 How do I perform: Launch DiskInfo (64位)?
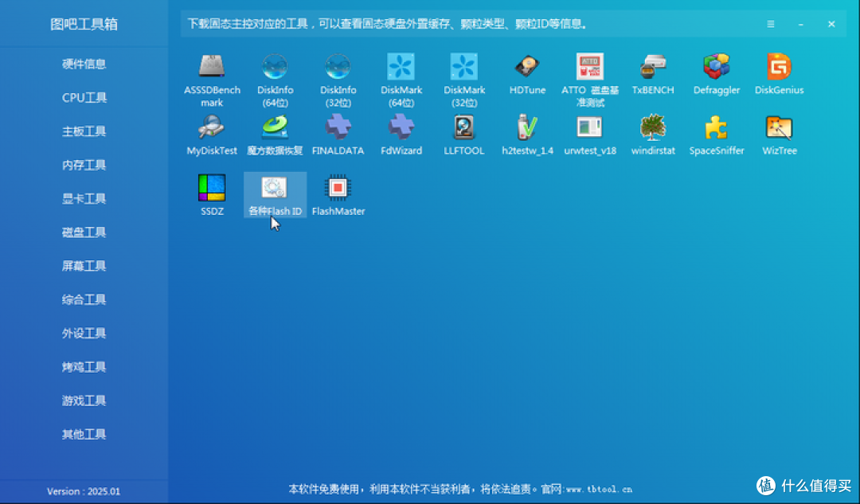tap(275, 80)
